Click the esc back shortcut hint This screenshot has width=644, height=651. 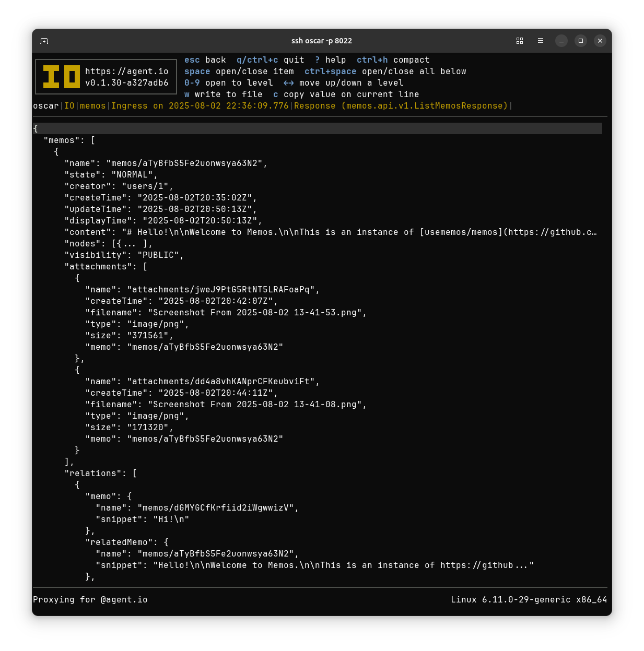click(205, 60)
